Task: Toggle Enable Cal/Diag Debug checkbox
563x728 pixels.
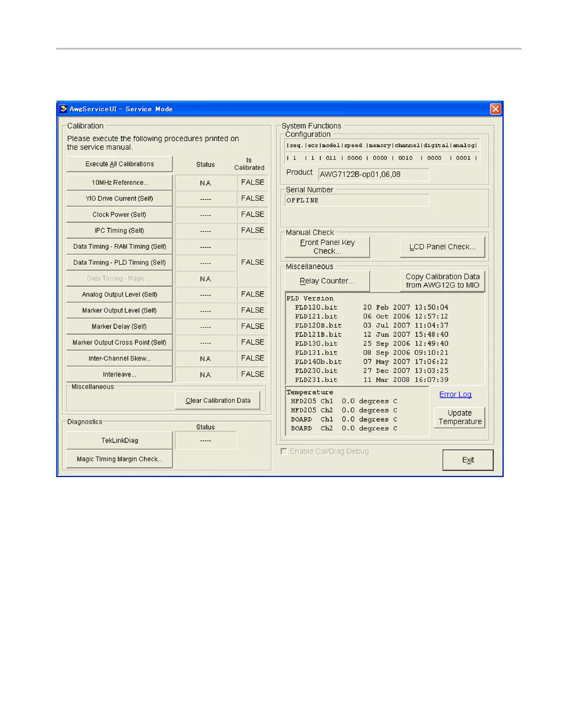Action: click(x=284, y=451)
